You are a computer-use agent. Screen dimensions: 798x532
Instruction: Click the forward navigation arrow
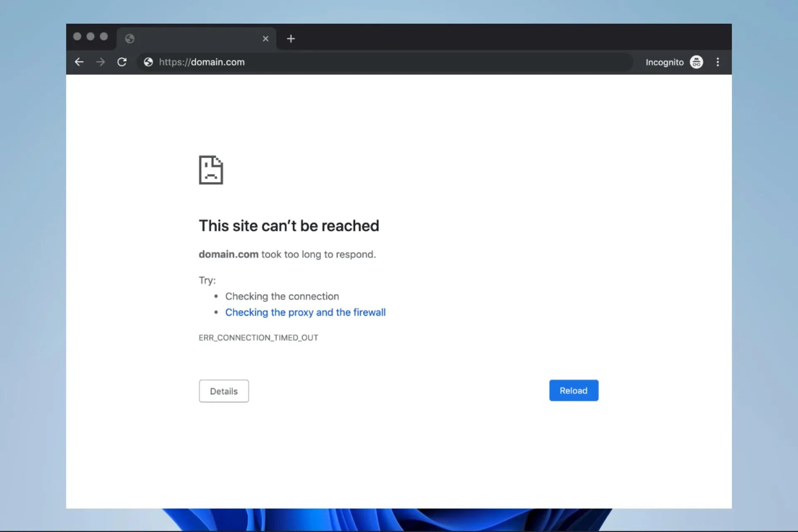coord(101,62)
